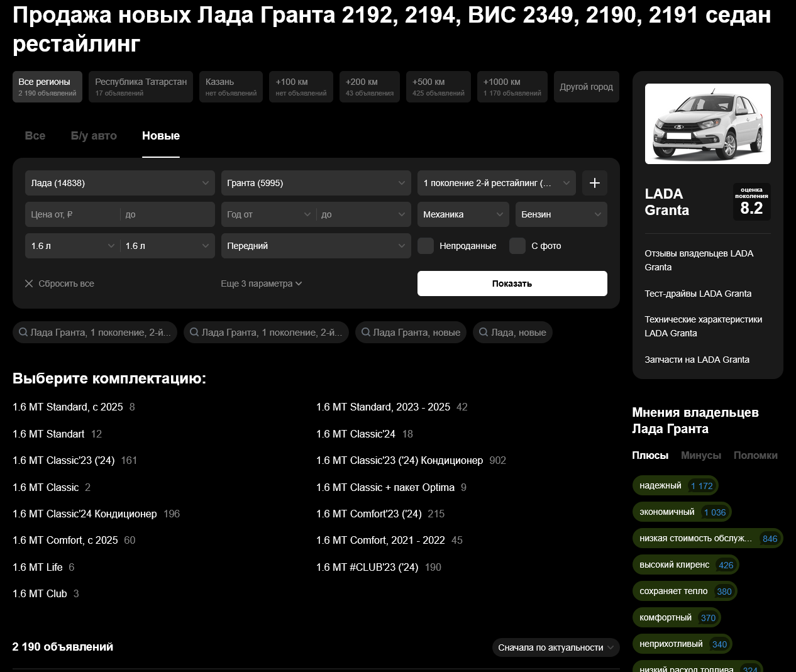
Task: Select the +200 км radius button
Action: tap(369, 87)
